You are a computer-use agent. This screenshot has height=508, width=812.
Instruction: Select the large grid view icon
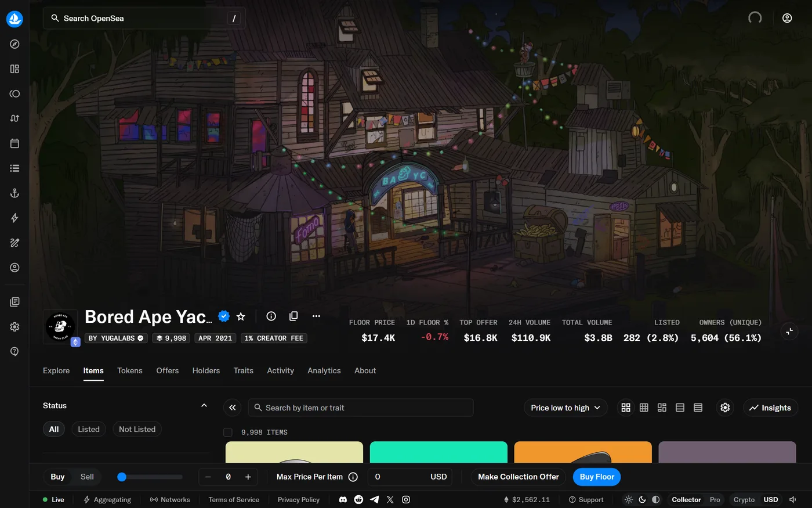[x=626, y=408]
